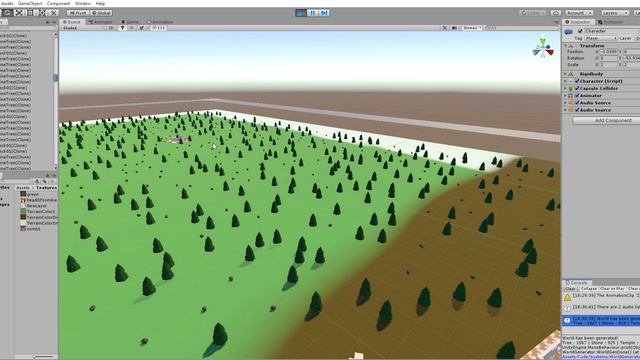Select the highlighted World has been generated log
This screenshot has height=360, width=640.
(601, 320)
